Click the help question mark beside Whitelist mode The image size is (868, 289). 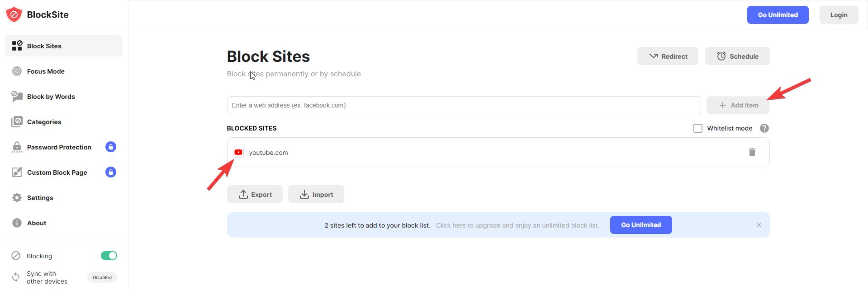pyautogui.click(x=764, y=128)
